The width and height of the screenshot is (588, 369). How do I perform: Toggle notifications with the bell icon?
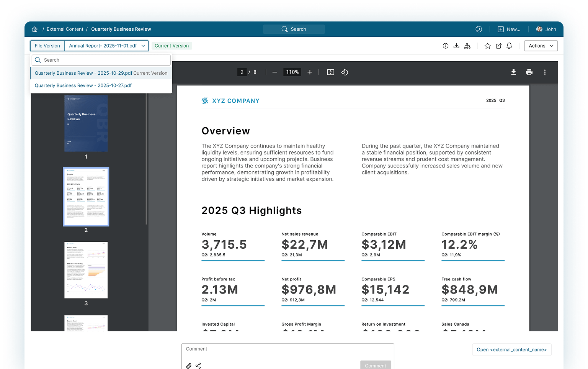pyautogui.click(x=509, y=46)
